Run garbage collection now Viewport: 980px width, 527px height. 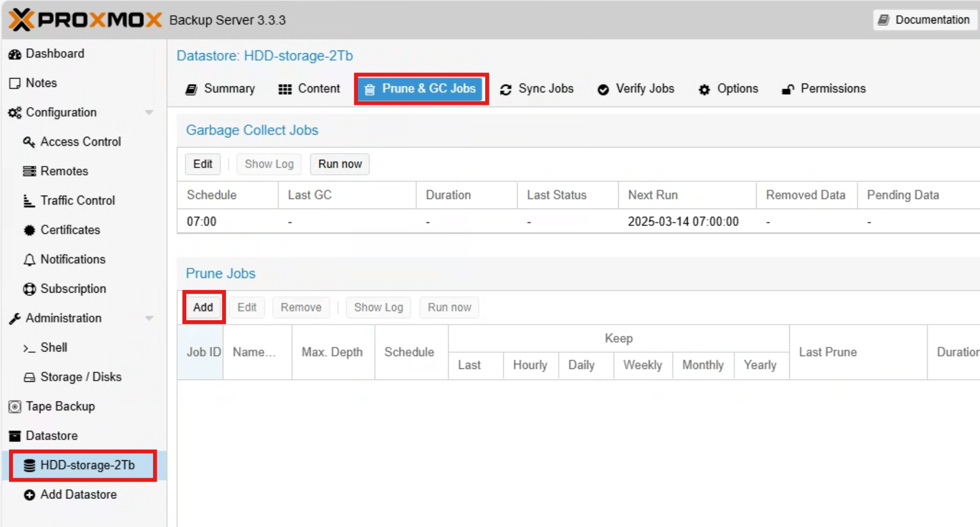(x=340, y=164)
